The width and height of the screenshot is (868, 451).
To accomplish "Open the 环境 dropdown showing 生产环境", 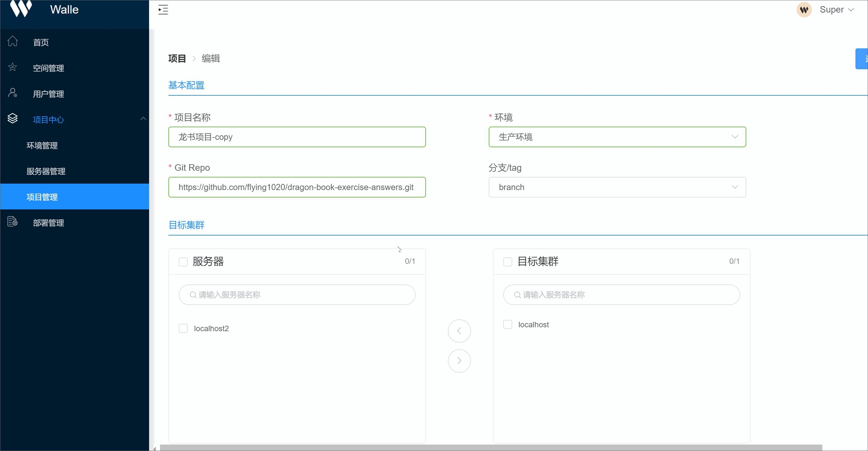I will tap(617, 137).
